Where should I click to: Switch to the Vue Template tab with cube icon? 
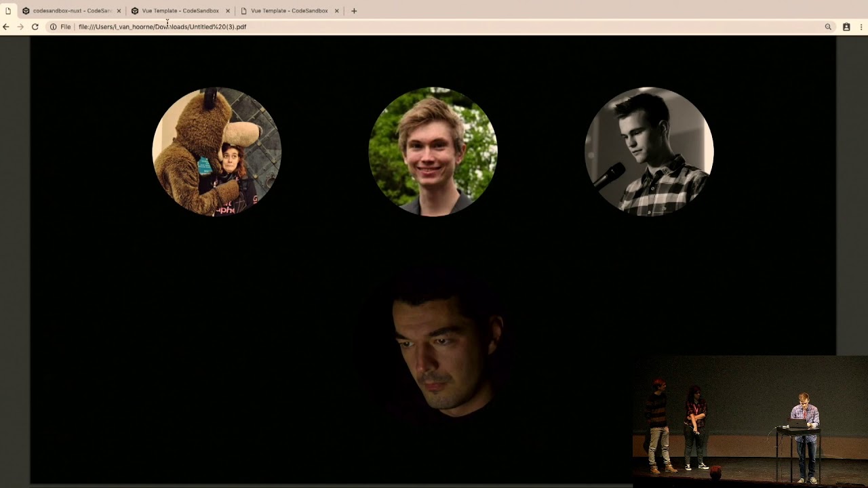tap(180, 11)
